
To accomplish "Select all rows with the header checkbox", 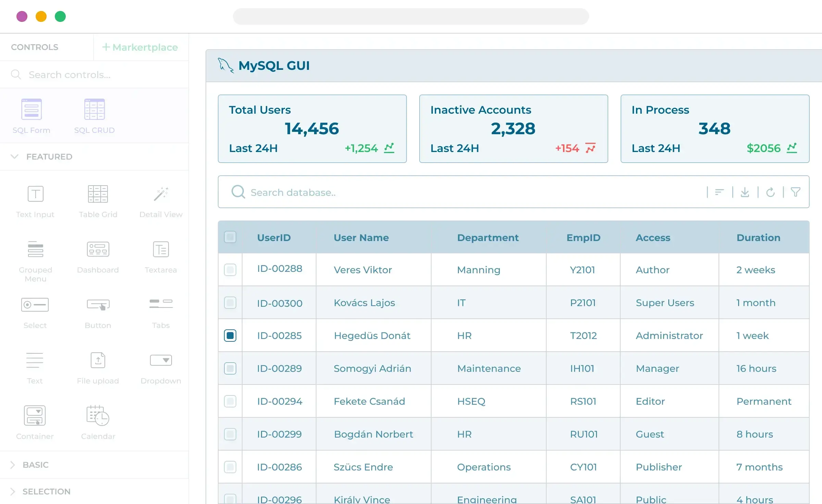I will (230, 237).
